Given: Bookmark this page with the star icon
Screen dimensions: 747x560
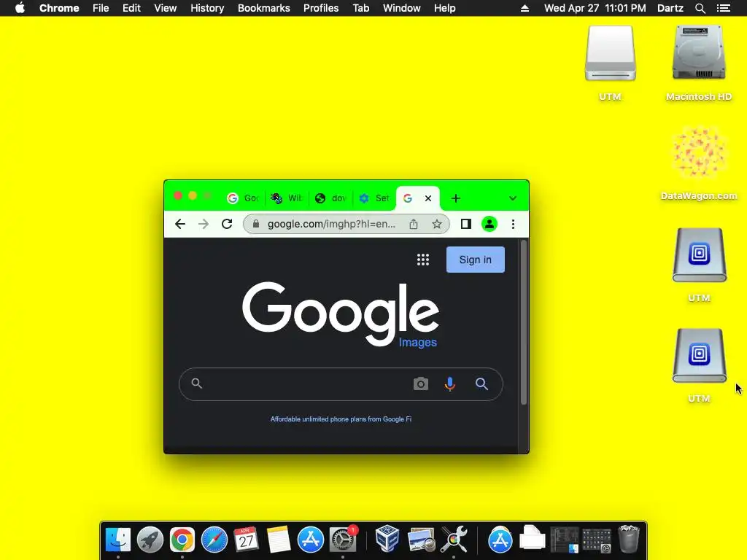Looking at the screenshot, I should pos(437,225).
